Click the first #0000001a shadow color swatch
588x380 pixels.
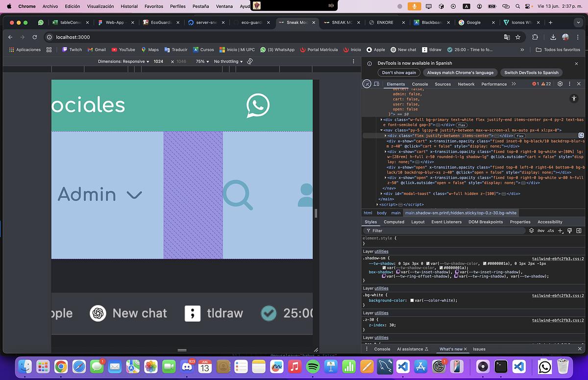(485, 263)
